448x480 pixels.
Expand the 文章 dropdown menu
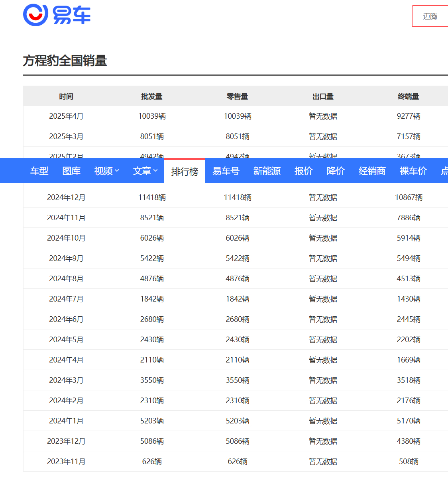[145, 171]
